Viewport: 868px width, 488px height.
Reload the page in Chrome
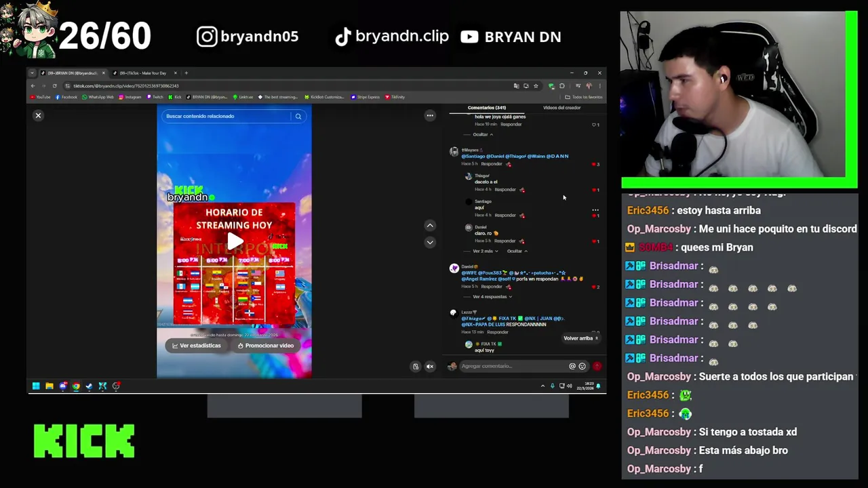54,86
